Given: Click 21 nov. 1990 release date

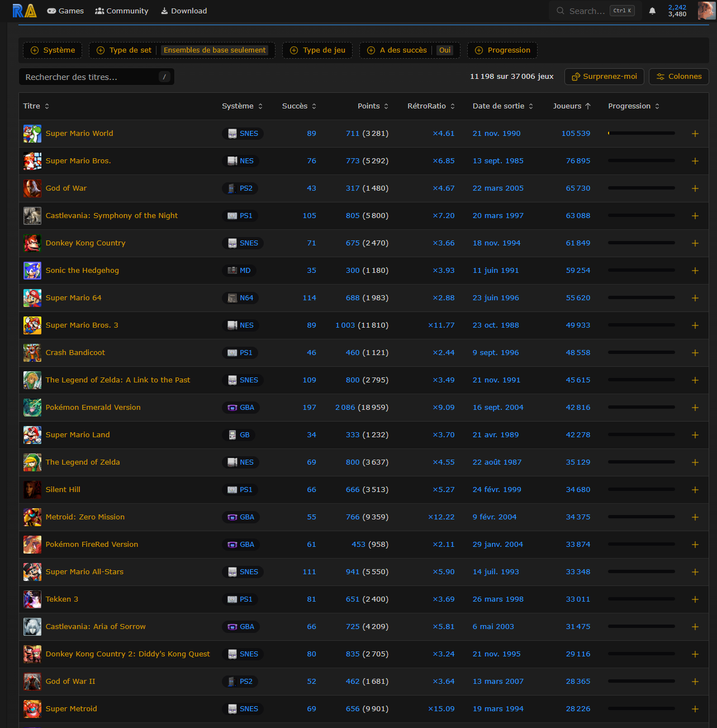Looking at the screenshot, I should pos(496,134).
